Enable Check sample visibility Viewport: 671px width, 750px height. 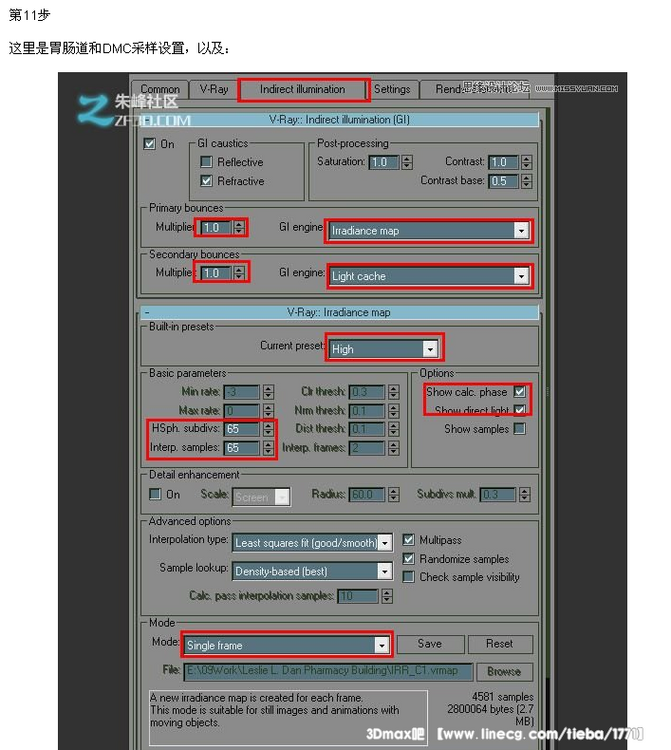(408, 577)
